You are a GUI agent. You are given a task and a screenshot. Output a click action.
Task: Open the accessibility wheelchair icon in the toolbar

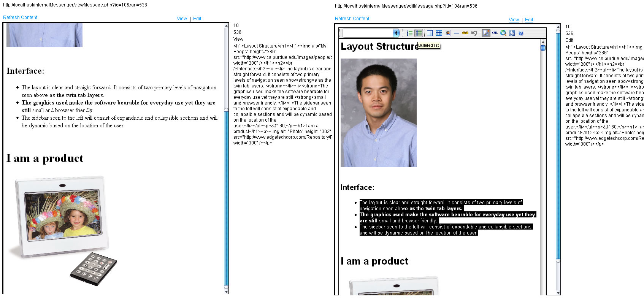(x=512, y=33)
